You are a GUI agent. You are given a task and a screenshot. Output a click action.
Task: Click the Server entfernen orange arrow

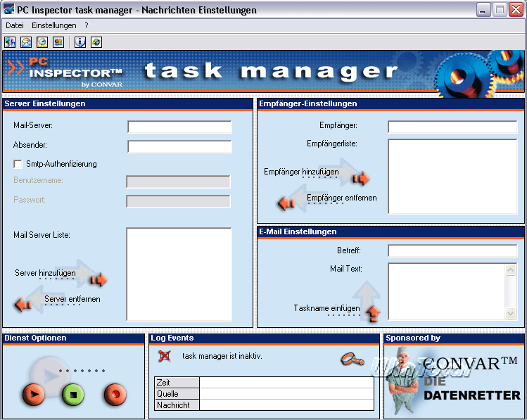pos(23,305)
